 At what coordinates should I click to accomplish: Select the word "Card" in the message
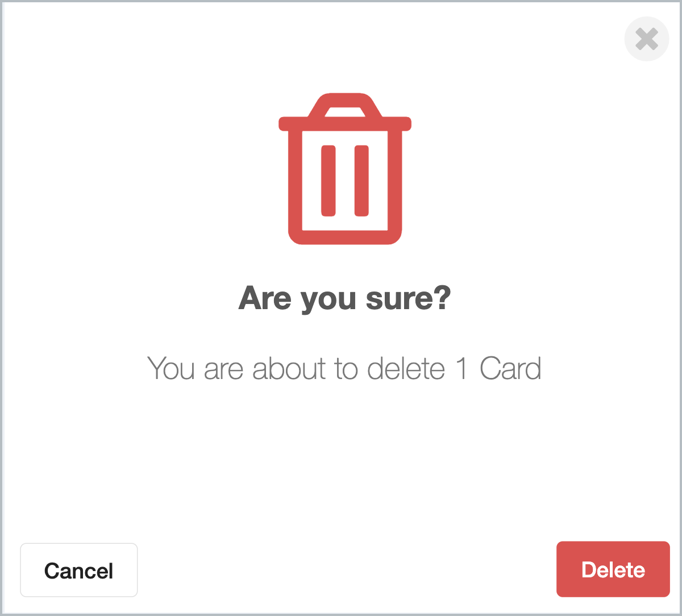[510, 369]
